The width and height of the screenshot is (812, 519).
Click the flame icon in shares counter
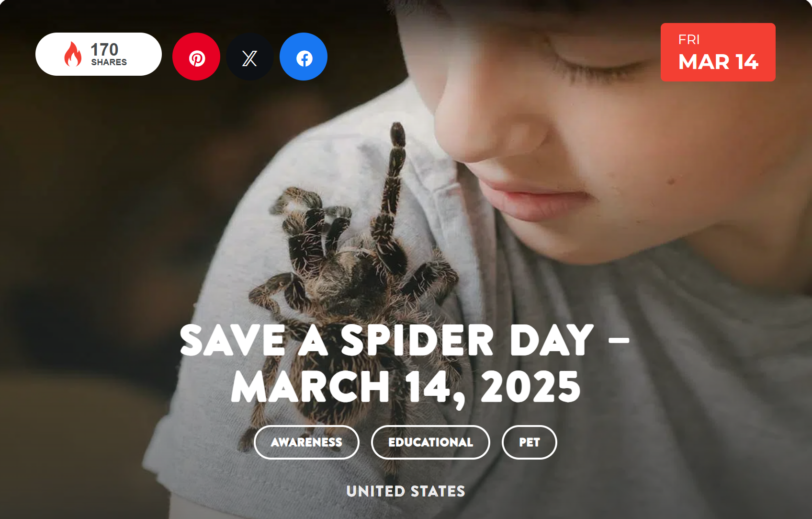[73, 54]
